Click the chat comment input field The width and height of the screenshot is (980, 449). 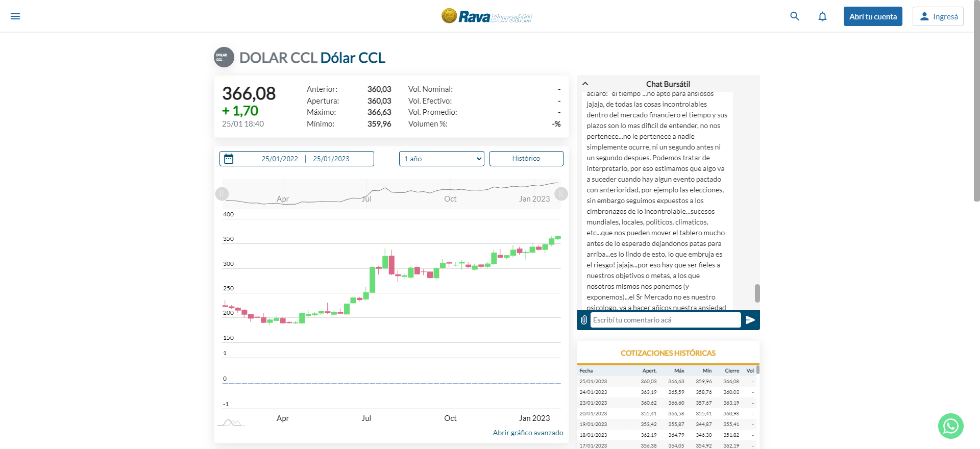[x=665, y=320]
